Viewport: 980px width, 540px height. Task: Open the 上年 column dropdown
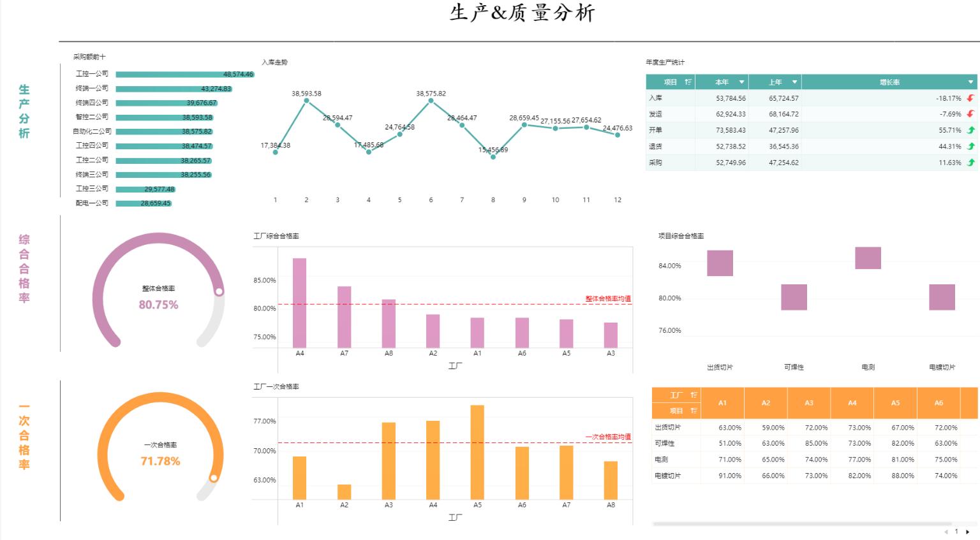(794, 82)
